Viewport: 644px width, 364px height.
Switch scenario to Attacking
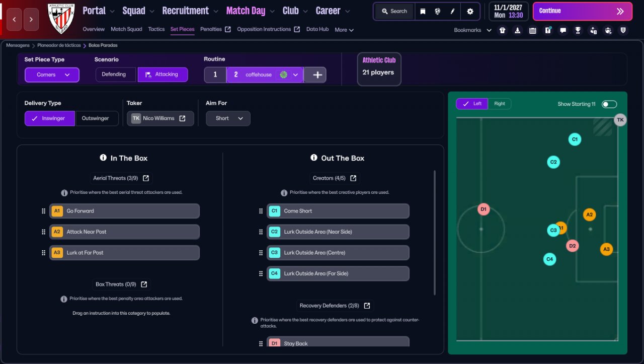coord(163,75)
